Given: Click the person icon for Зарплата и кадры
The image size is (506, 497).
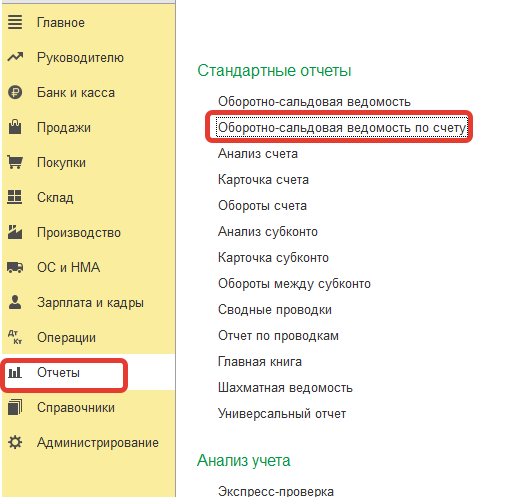Looking at the screenshot, I should pos(15,302).
